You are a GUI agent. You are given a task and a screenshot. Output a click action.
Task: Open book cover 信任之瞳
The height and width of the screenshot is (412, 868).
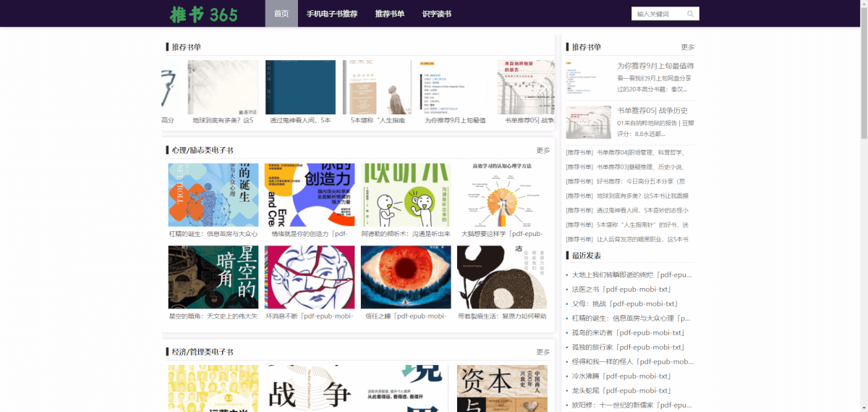tap(406, 277)
